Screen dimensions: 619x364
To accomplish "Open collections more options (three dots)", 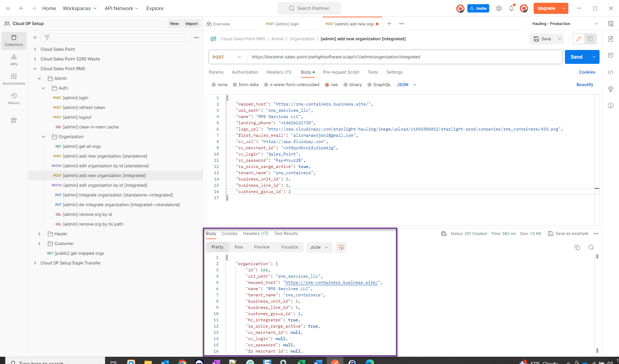I will [x=196, y=37].
